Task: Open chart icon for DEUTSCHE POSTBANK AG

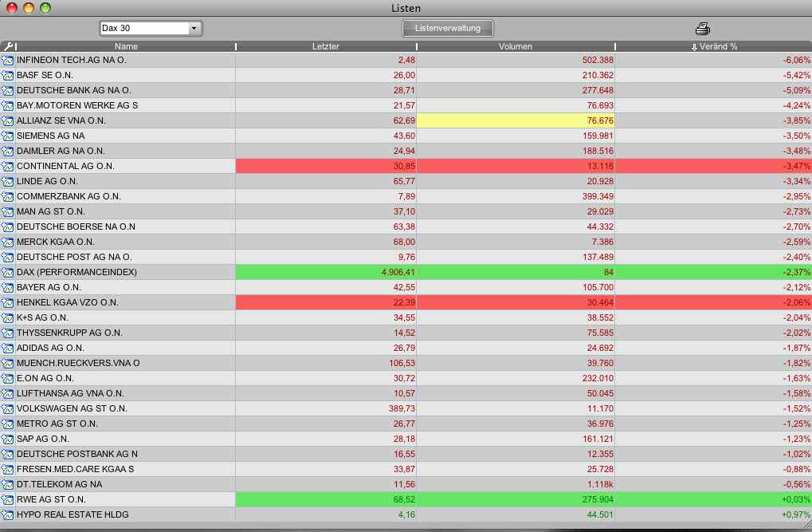Action: tap(8, 454)
